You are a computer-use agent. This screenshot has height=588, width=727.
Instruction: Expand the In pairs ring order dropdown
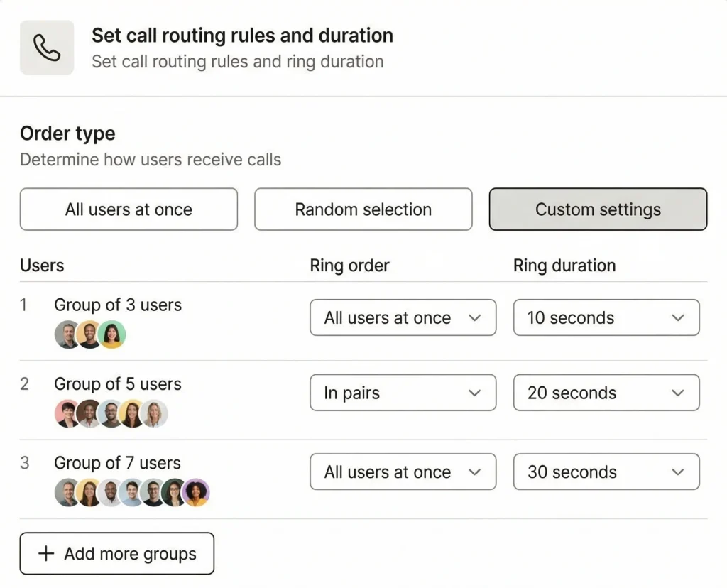coord(403,393)
